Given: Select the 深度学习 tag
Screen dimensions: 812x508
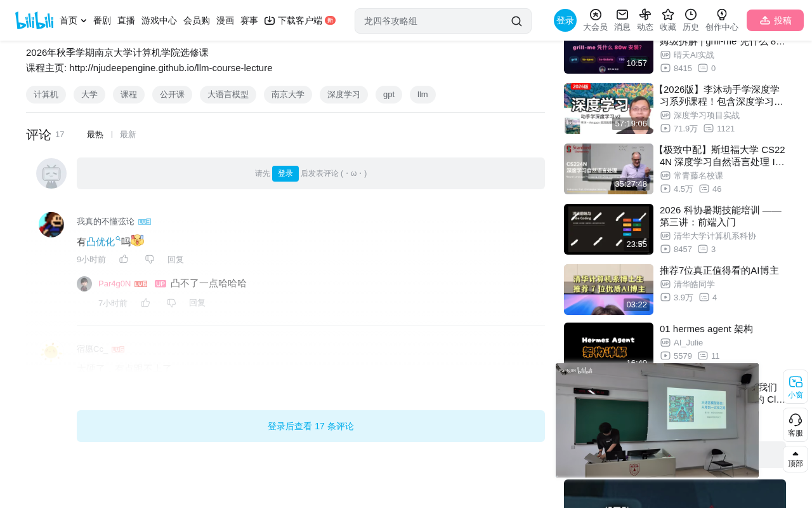Looking at the screenshot, I should pyautogui.click(x=344, y=95).
